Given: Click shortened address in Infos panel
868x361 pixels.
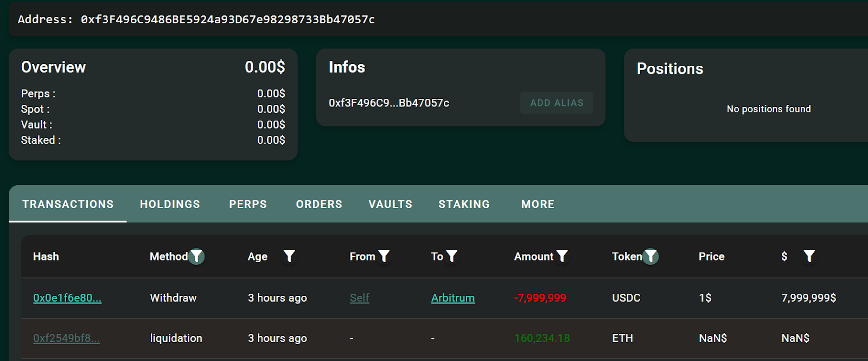Looking at the screenshot, I should [x=388, y=103].
